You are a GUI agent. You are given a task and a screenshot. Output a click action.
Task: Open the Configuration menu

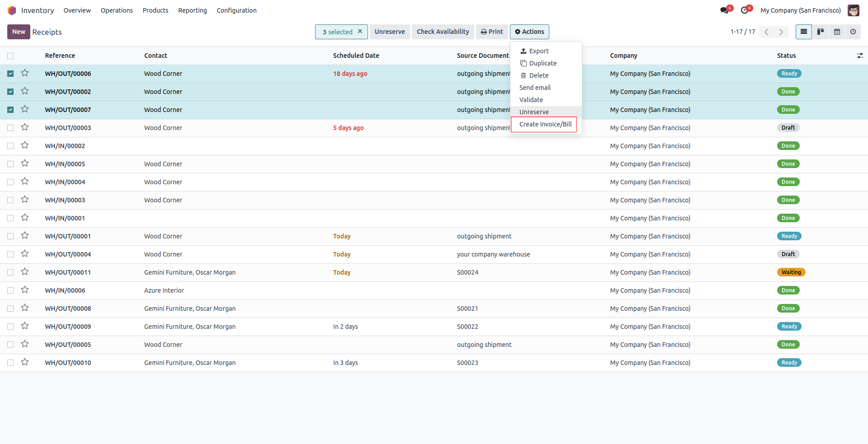point(236,10)
